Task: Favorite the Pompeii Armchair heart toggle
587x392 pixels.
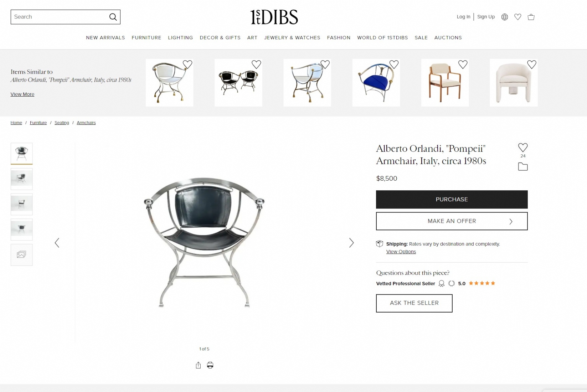Action: point(523,147)
